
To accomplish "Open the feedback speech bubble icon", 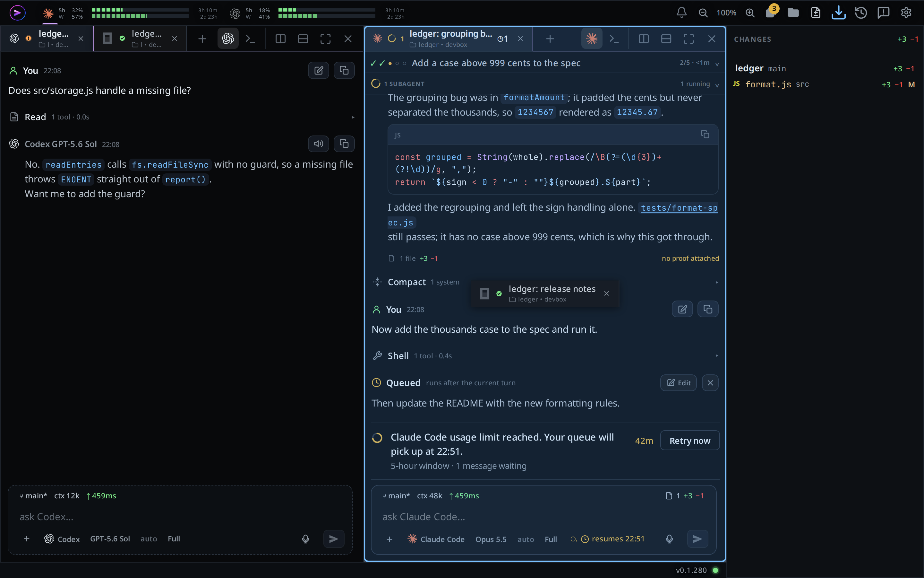I will (884, 13).
